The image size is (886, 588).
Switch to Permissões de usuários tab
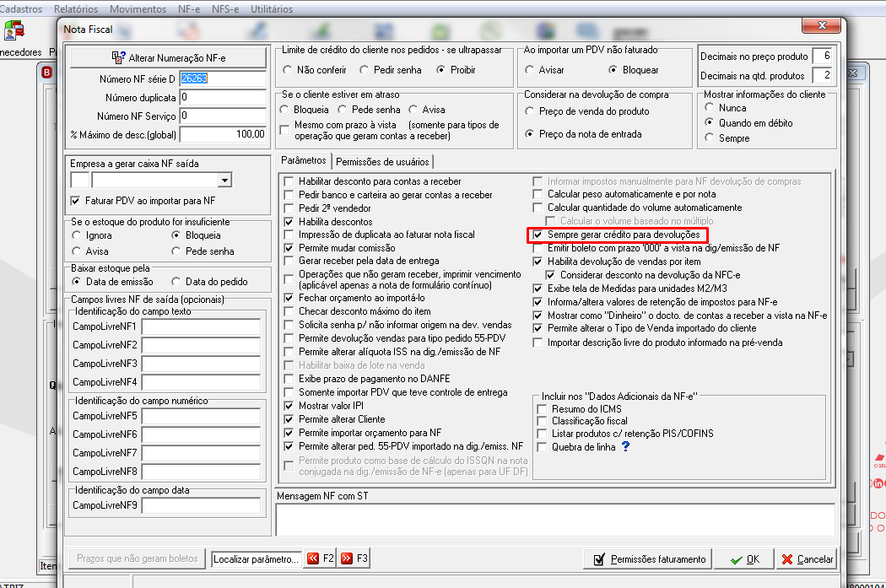382,161
